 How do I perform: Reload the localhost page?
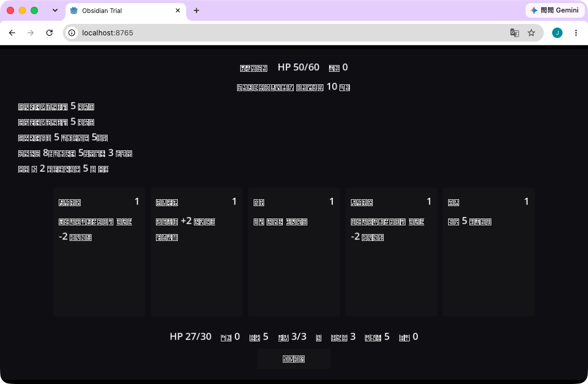pos(49,33)
